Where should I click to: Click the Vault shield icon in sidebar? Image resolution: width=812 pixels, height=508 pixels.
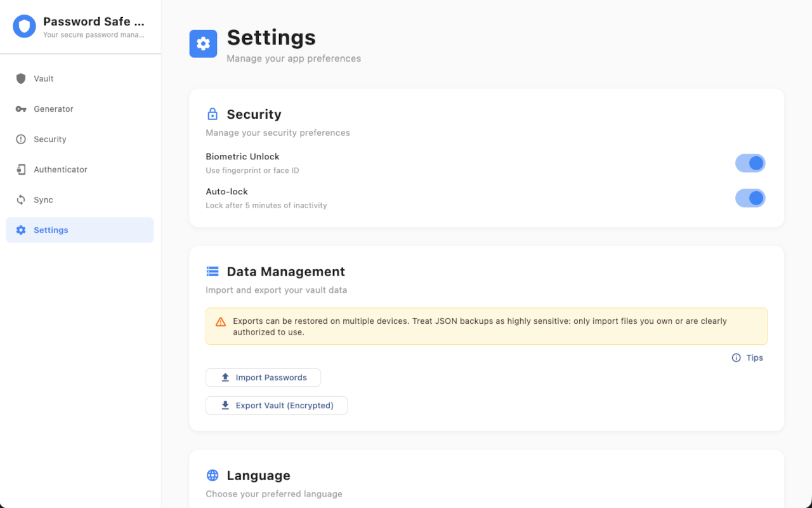coord(21,79)
